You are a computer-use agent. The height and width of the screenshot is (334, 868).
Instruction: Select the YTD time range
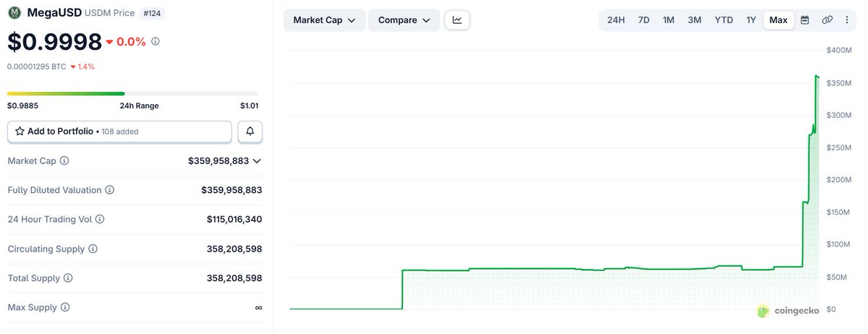724,20
